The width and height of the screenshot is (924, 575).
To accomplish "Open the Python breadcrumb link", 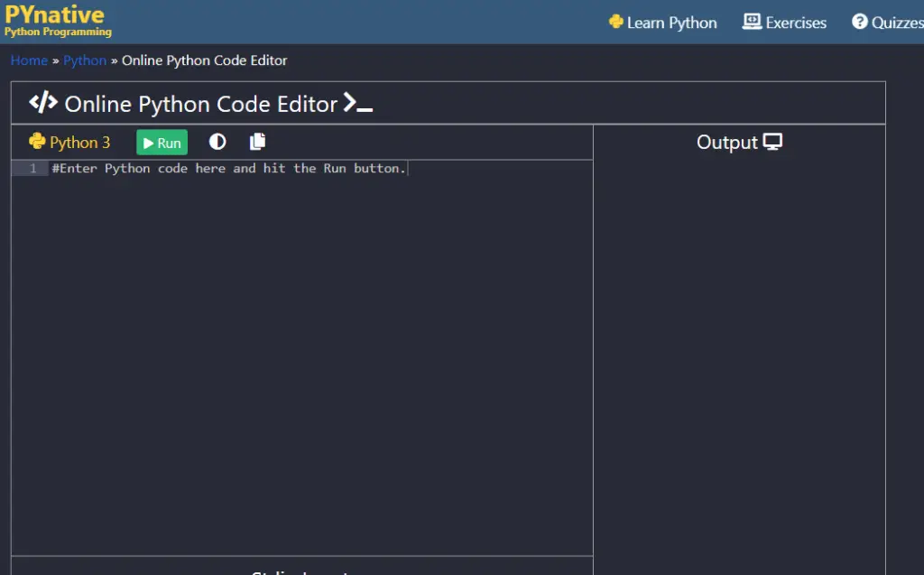I will tap(85, 60).
